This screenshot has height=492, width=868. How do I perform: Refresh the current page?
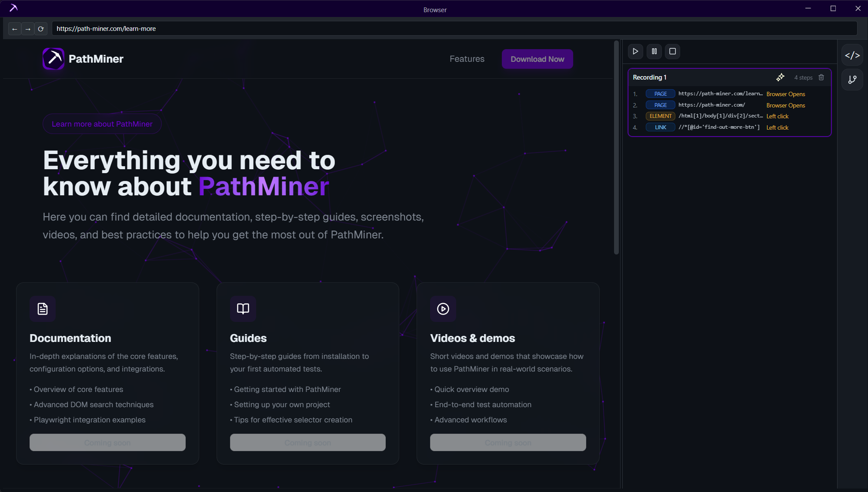[x=41, y=28]
